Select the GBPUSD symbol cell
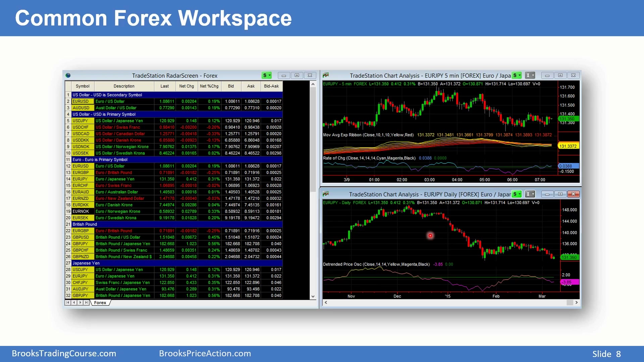The width and height of the screenshot is (644, 362). 83,237
